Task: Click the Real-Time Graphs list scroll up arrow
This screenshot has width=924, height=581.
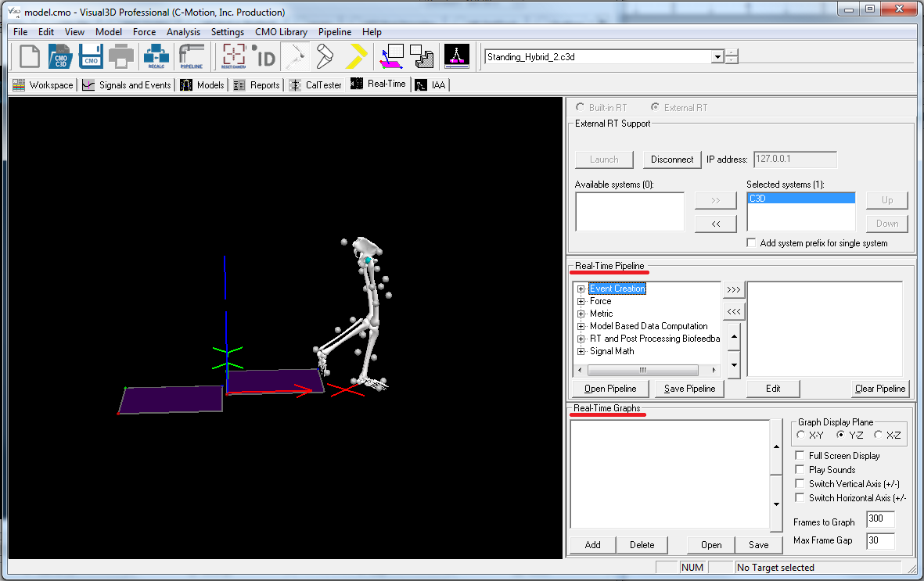Action: (776, 447)
